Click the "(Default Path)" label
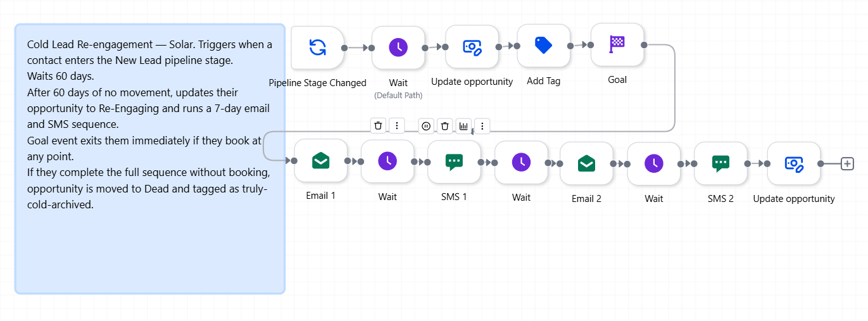The height and width of the screenshot is (321, 868). point(398,96)
